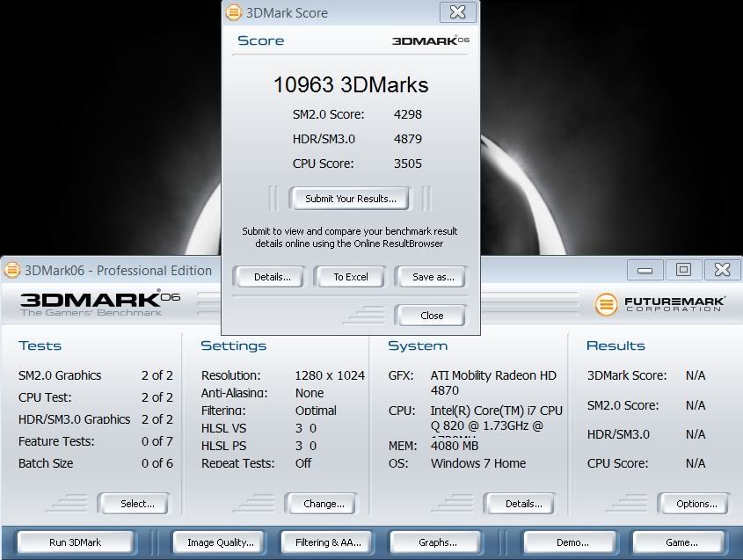Click the 3DMark Score dialog title icon

pos(233,12)
